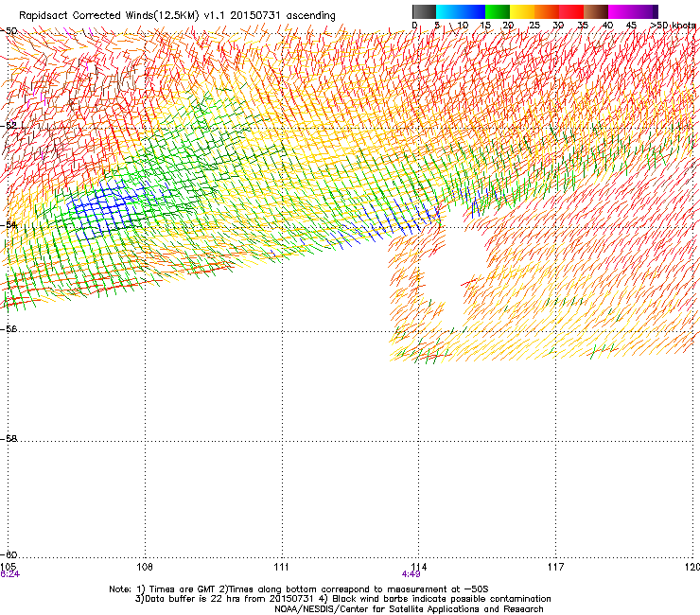The image size is (700, 615).
Task: Select the legend label '20'
Action: coord(508,25)
